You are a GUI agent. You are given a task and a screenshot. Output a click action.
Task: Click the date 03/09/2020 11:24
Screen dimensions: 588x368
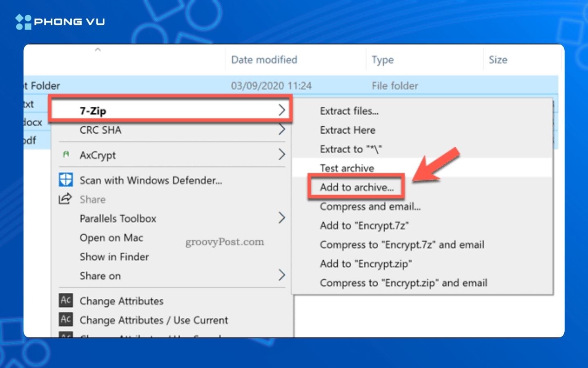point(271,85)
